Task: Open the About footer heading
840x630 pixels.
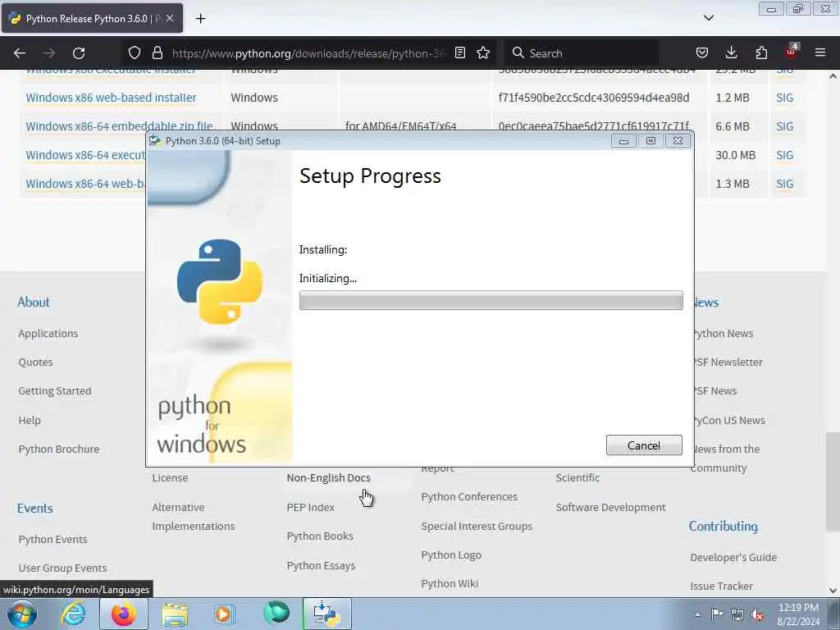Action: point(33,302)
